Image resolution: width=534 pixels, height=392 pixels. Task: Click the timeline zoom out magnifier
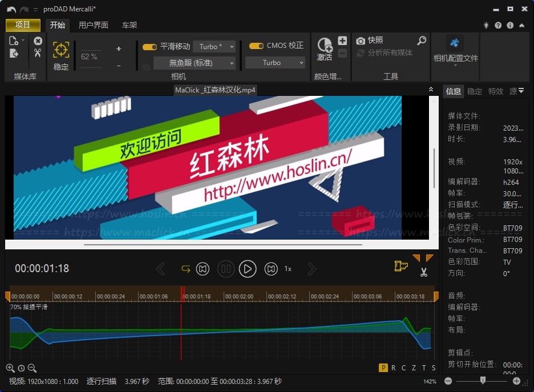(32, 368)
